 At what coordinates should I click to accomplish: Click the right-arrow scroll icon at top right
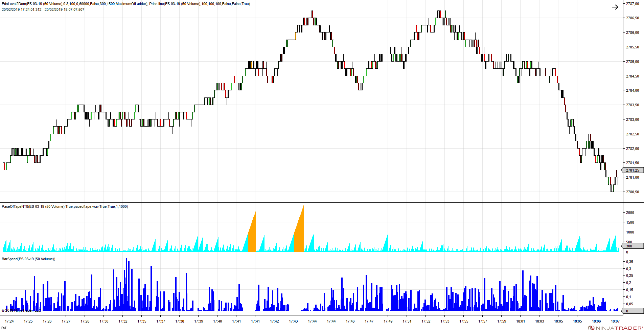pos(615,7)
